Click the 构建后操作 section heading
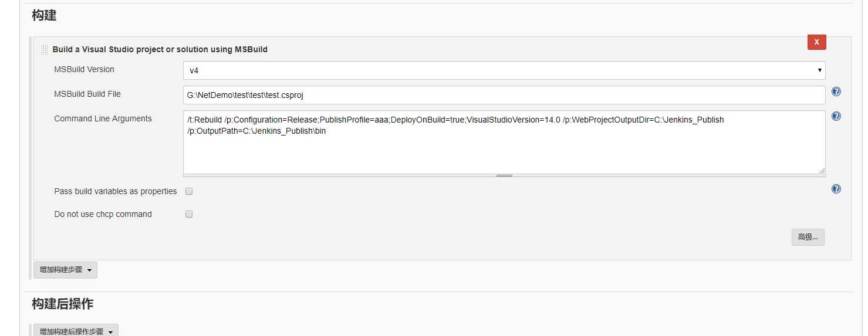Image resolution: width=868 pixels, height=336 pixels. [62, 304]
